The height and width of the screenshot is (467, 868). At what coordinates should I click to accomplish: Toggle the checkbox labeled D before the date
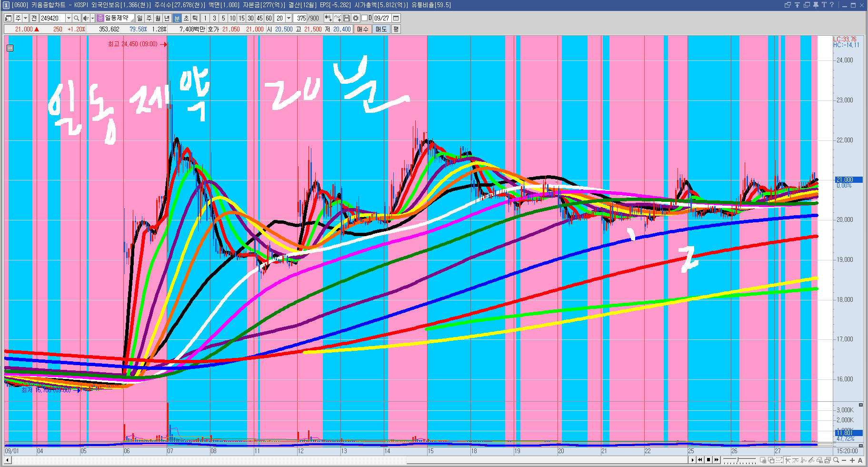(x=364, y=18)
